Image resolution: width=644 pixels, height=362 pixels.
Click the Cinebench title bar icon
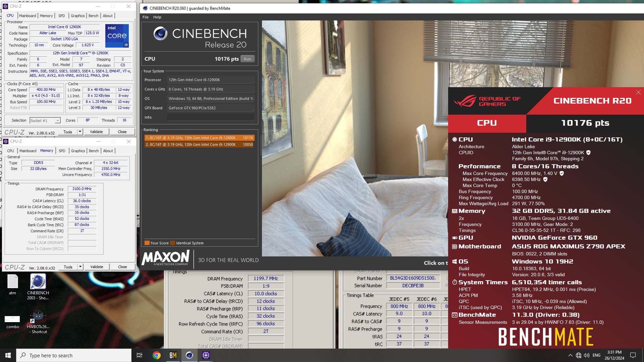[x=145, y=8]
